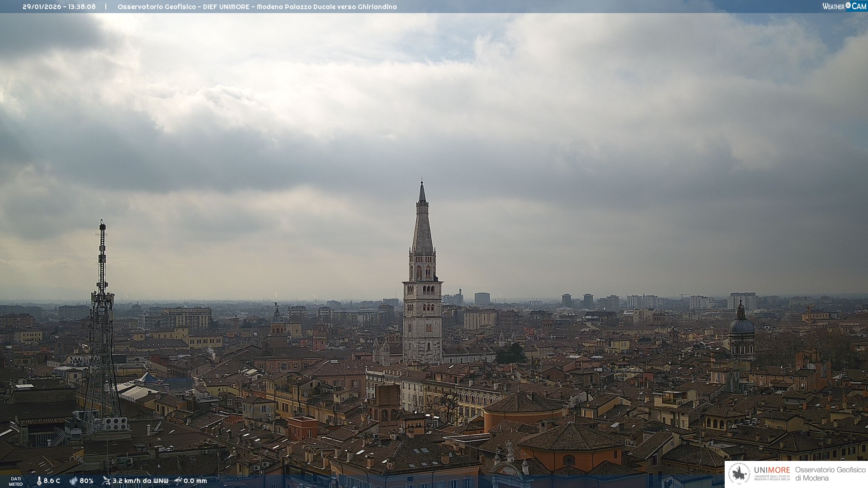Click the UNIMORE logo text

pyautogui.click(x=772, y=470)
